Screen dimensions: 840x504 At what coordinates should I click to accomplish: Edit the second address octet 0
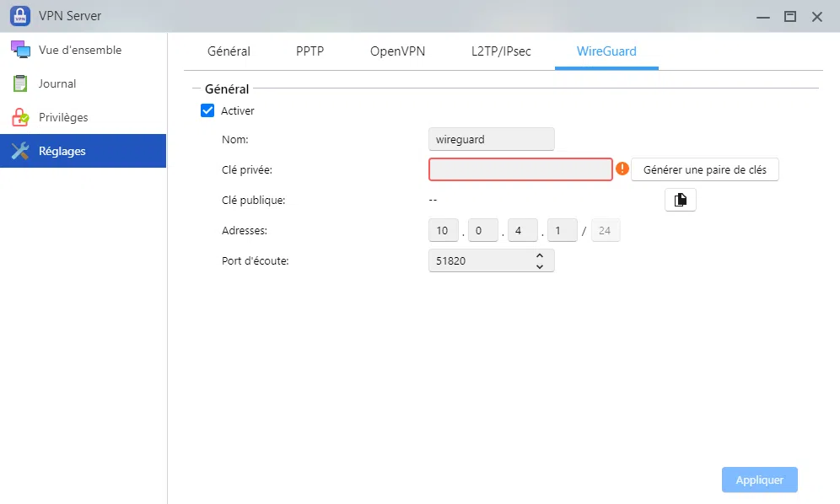pyautogui.click(x=483, y=230)
